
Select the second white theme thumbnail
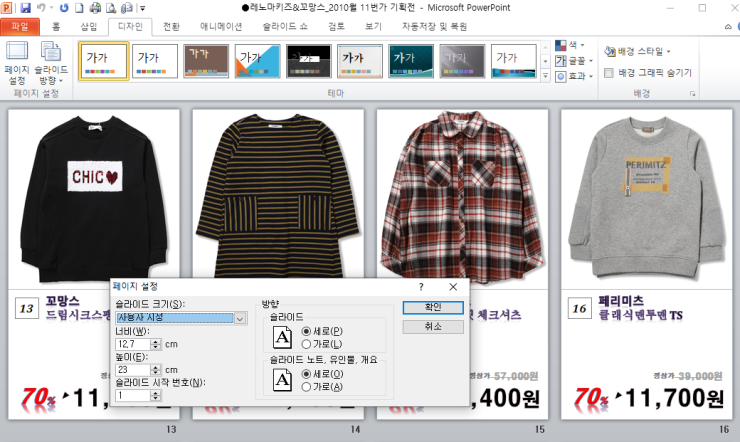[x=155, y=61]
